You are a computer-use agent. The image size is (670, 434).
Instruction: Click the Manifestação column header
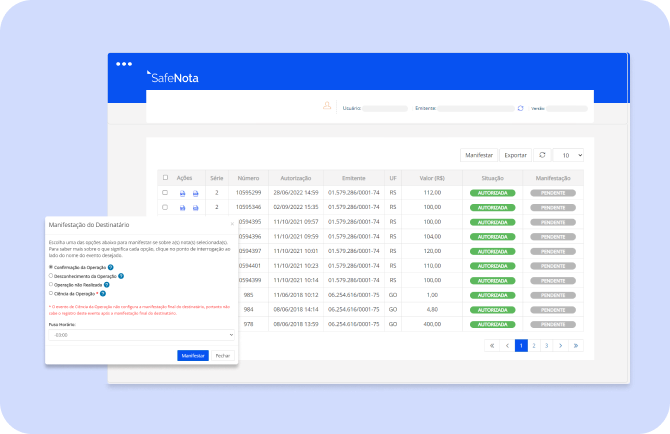click(x=553, y=178)
